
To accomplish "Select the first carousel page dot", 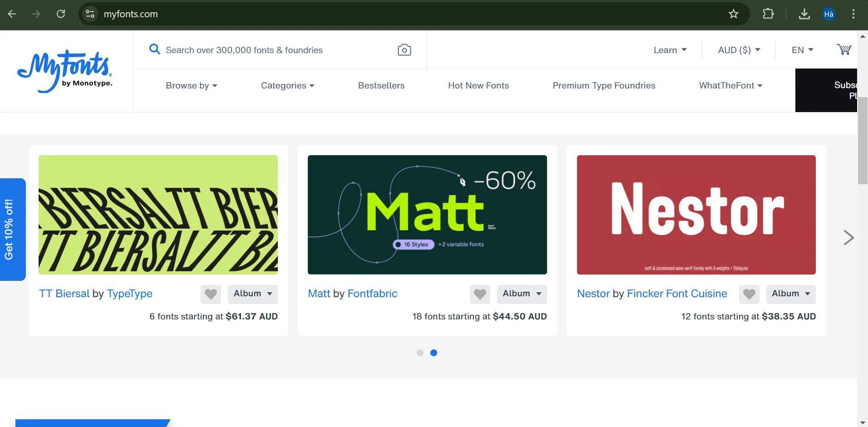I will point(420,353).
